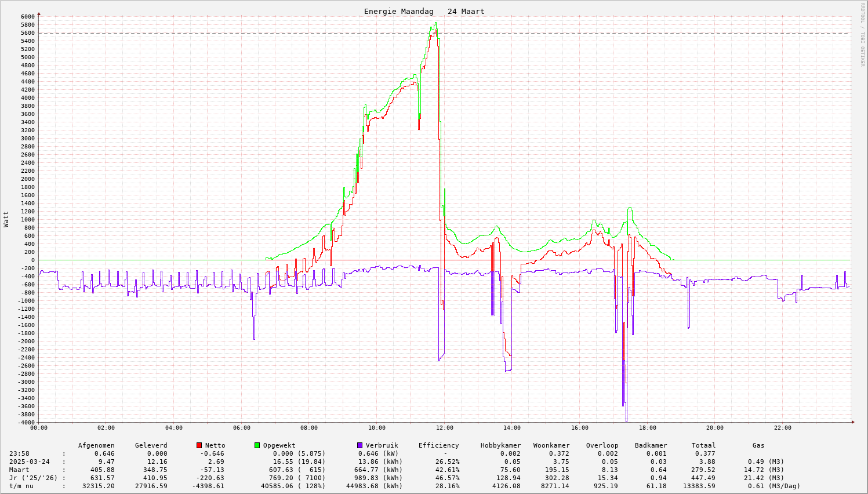
Task: Click the 22:00 time axis label
Action: coord(782,428)
